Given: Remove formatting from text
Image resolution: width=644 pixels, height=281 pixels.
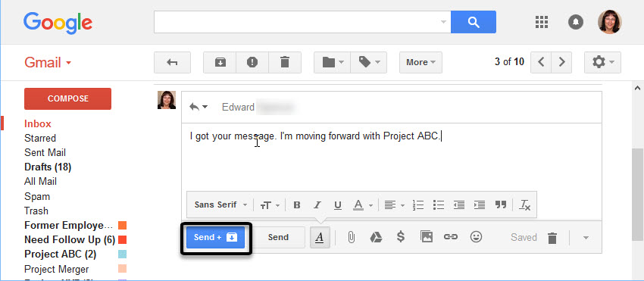Looking at the screenshot, I should pos(525,205).
